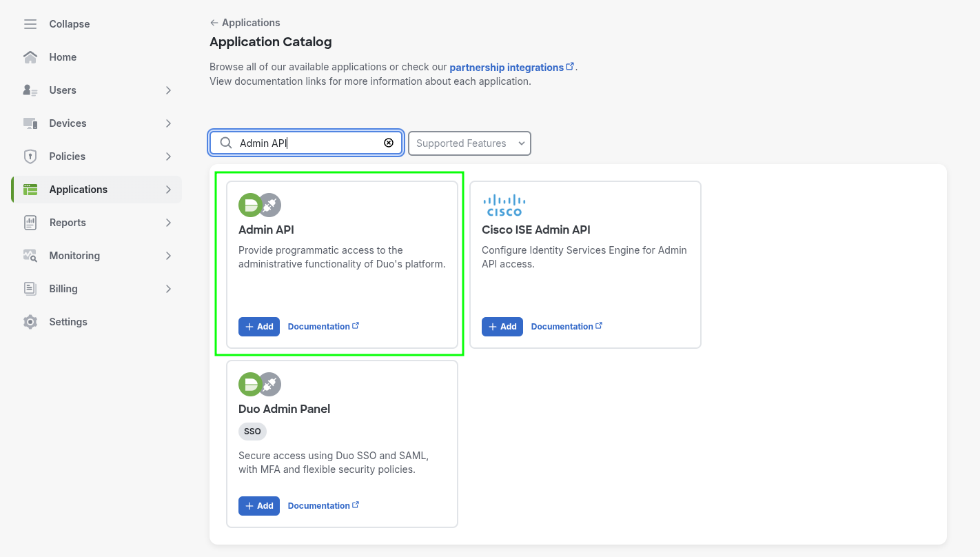Clear the search field with the X icon
This screenshot has height=557, width=980.
point(389,143)
